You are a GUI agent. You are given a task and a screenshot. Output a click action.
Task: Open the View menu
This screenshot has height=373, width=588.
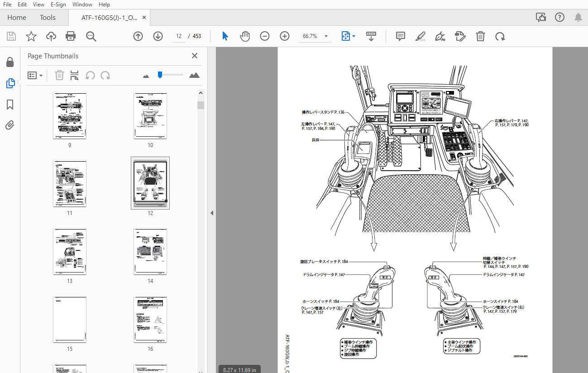point(38,5)
